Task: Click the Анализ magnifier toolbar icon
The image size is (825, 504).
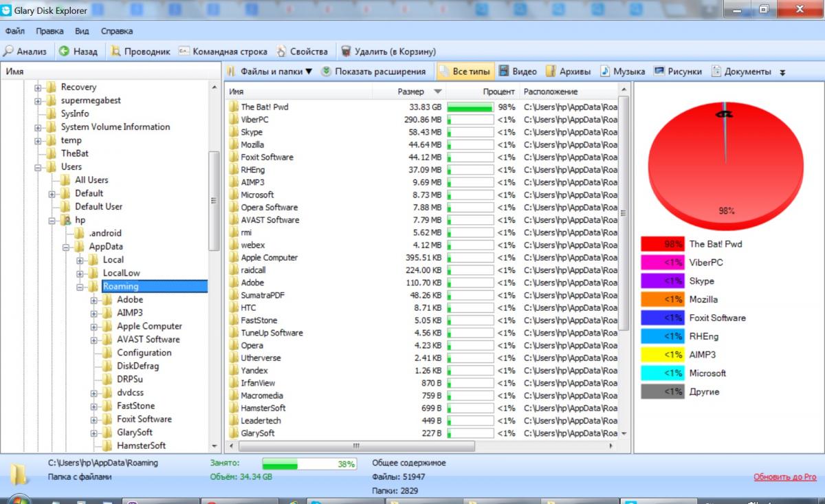Action: coord(9,52)
